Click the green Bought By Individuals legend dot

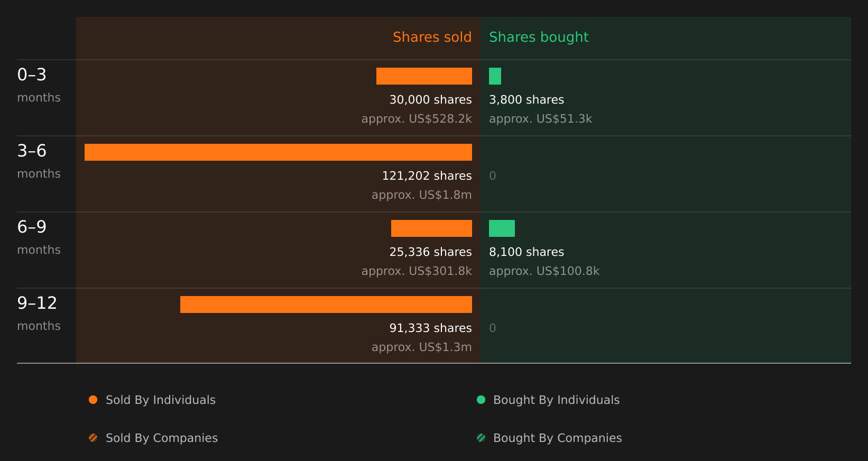point(481,400)
